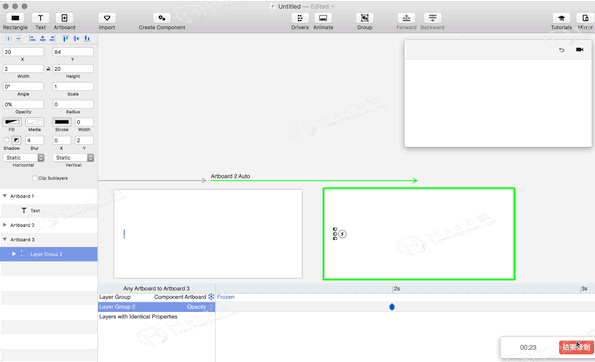Enable the Shadow checkbox

click(6, 140)
